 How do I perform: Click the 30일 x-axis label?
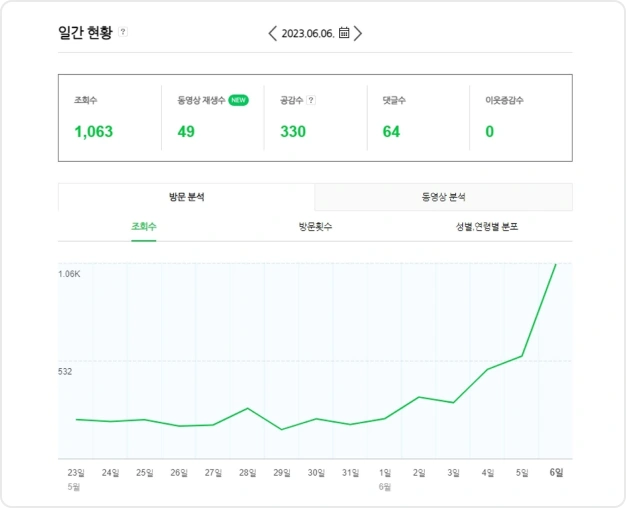point(316,473)
